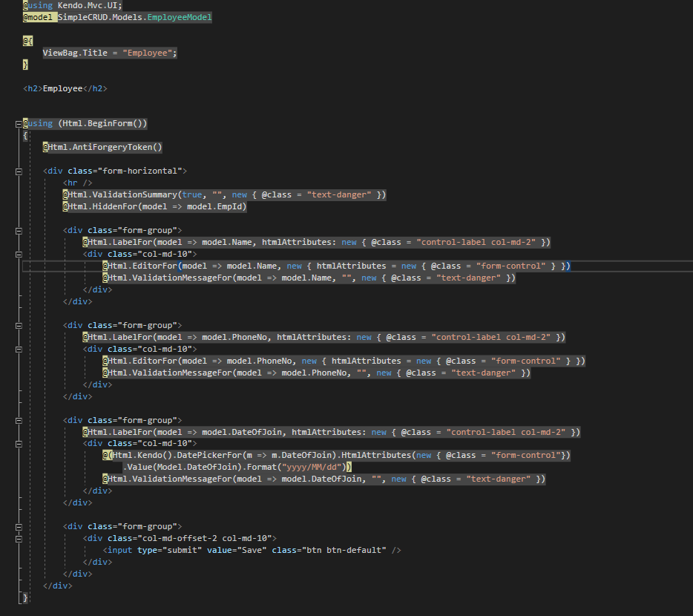This screenshot has width=693, height=616.
Task: Click the "Save" value of the submit input
Action: pos(254,551)
